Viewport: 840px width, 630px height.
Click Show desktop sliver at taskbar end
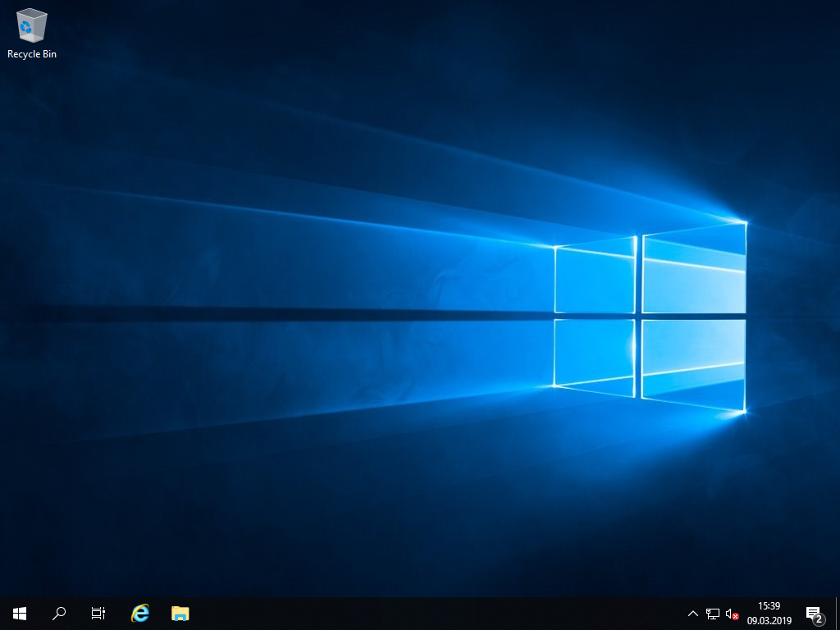pyautogui.click(x=838, y=614)
